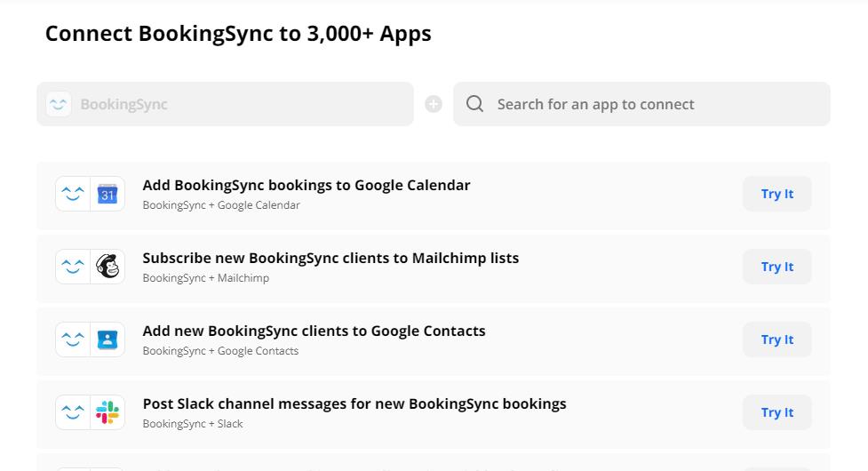This screenshot has height=471, width=868.
Task: Open "Add new BookingSync clients to Google Contacts"
Action: [314, 331]
